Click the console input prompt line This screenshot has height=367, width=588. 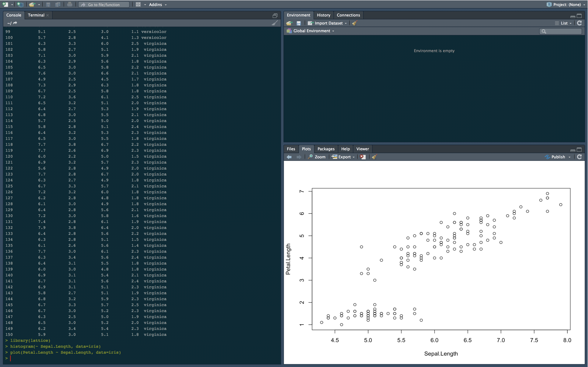coord(142,358)
